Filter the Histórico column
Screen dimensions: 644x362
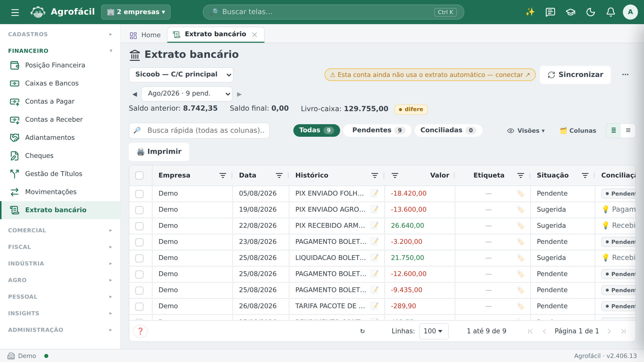pyautogui.click(x=375, y=175)
